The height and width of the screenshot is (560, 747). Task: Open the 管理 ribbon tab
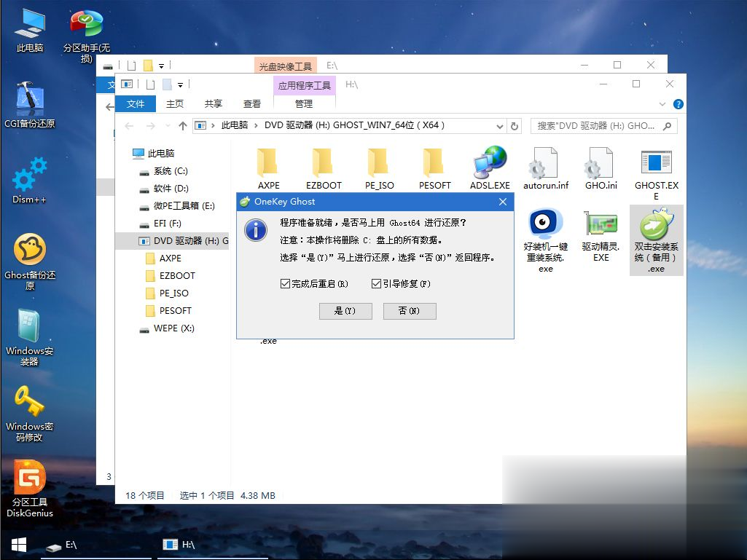pos(303,104)
